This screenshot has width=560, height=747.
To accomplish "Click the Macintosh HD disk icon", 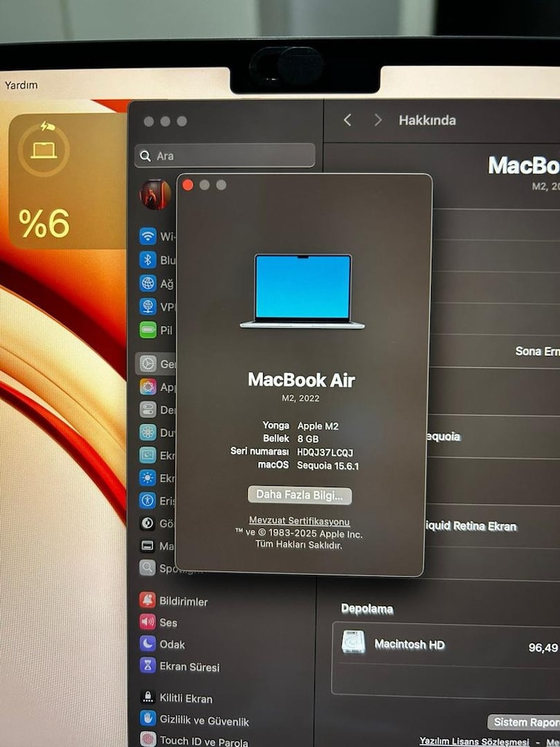I will [x=354, y=642].
